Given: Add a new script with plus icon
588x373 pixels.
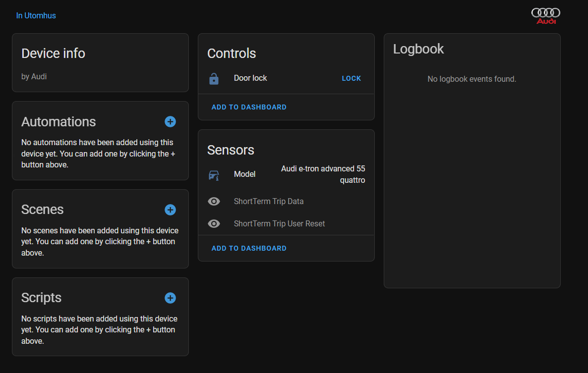Looking at the screenshot, I should click(x=170, y=298).
